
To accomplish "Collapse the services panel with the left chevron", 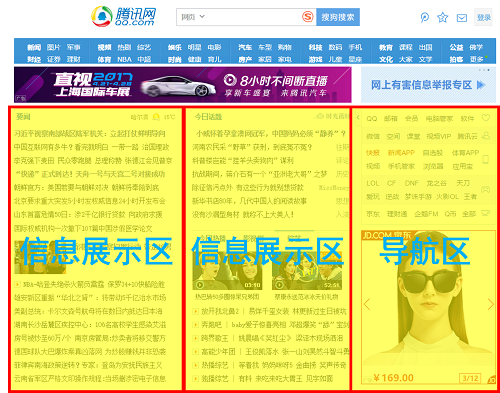I will pos(358,117).
